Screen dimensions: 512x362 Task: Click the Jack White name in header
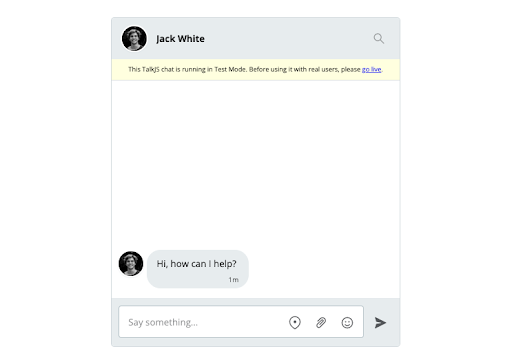tap(180, 39)
